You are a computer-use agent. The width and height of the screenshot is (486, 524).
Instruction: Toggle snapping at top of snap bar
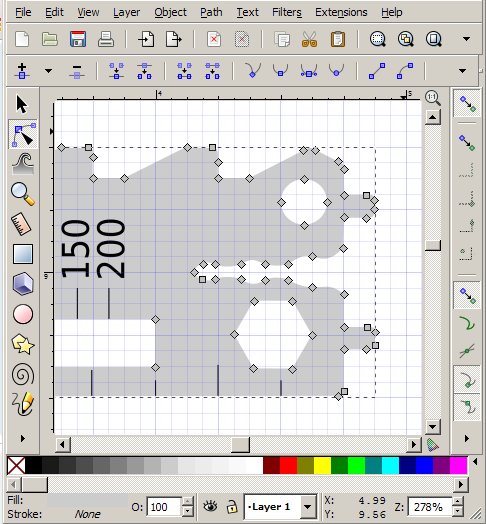[467, 104]
